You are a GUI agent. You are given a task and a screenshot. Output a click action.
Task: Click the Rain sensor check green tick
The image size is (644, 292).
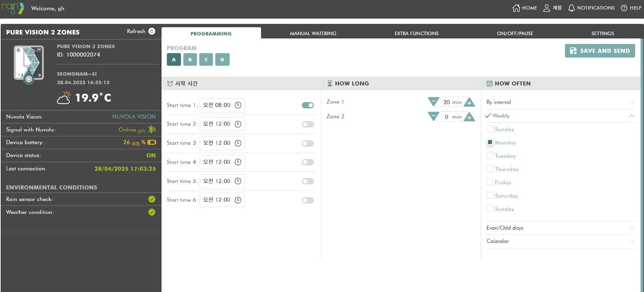(x=152, y=199)
